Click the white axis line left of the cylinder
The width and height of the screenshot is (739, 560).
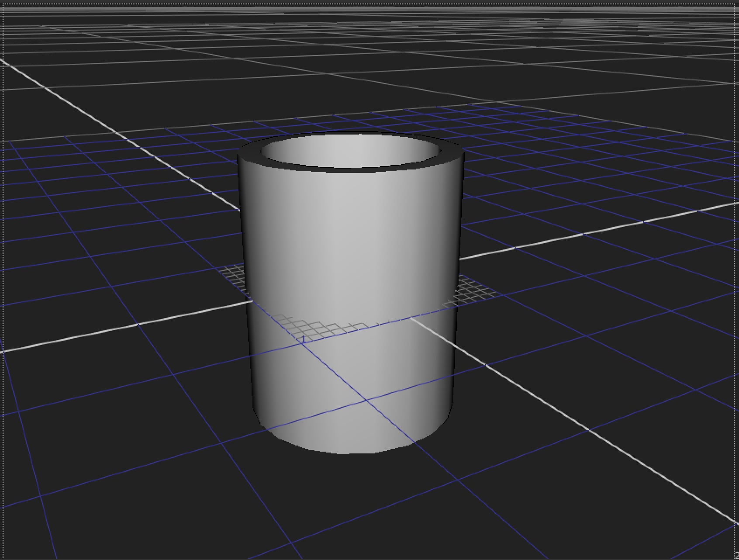(x=131, y=325)
